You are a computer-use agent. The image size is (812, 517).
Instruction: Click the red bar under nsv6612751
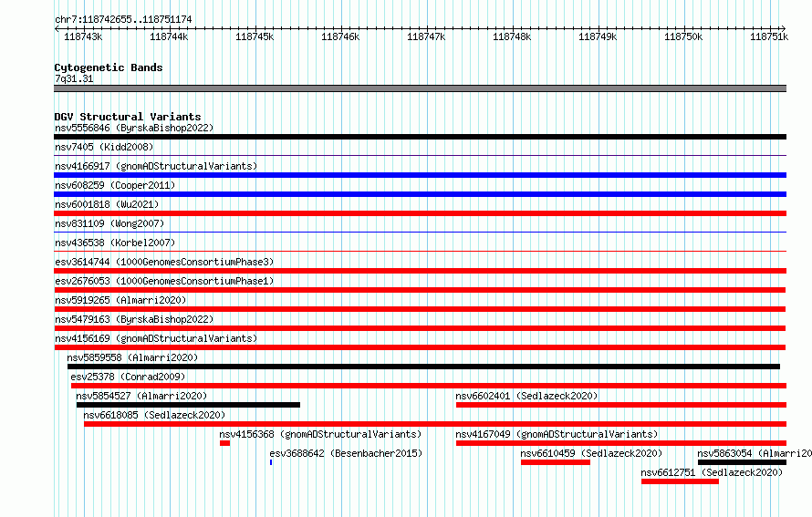click(x=680, y=481)
